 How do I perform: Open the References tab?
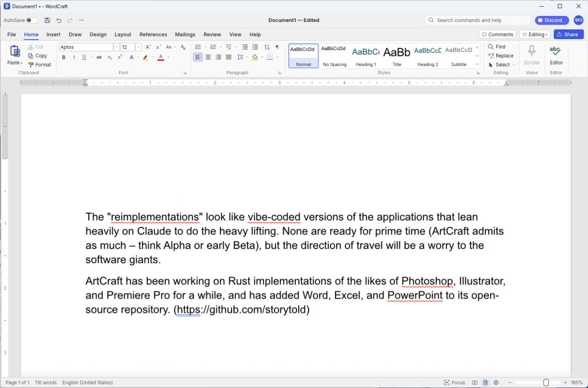[153, 34]
